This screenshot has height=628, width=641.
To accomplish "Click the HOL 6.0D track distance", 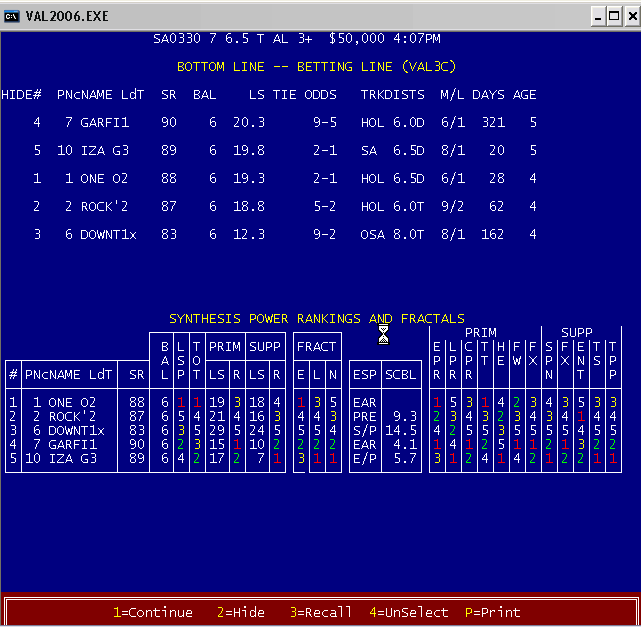I will (392, 123).
